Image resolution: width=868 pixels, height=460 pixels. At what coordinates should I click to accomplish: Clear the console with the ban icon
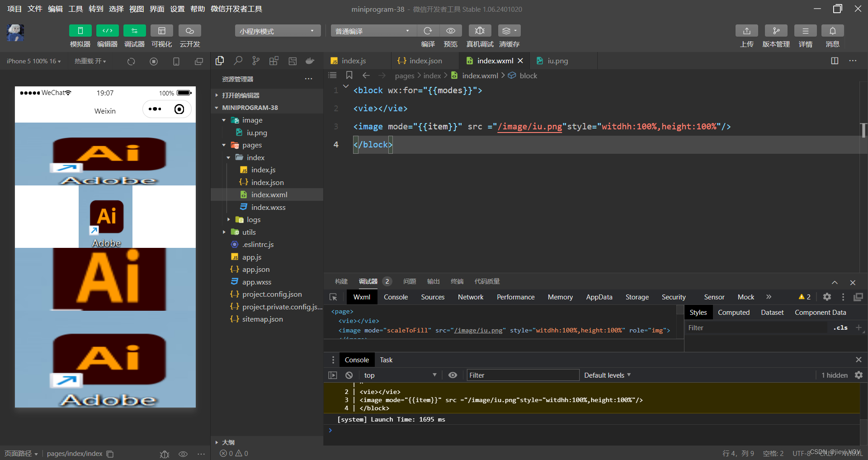(349, 375)
